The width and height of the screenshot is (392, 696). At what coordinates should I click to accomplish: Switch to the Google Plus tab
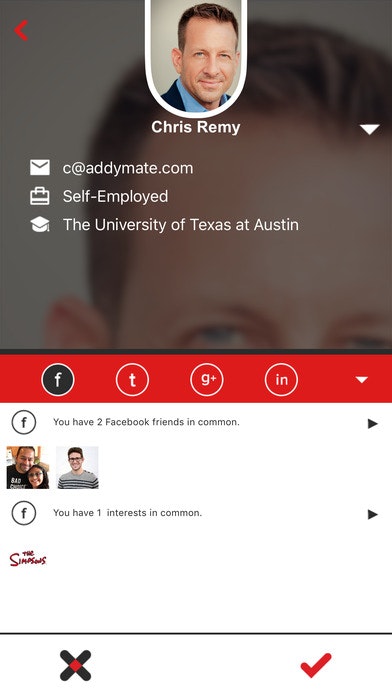[207, 380]
